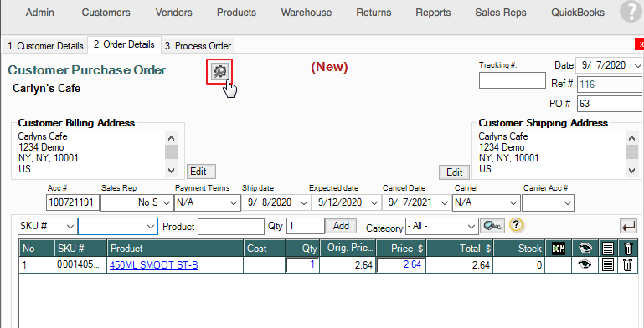This screenshot has height=328, width=644.
Task: Open notes icon for 450ML SMOOT ST-B row
Action: [608, 264]
